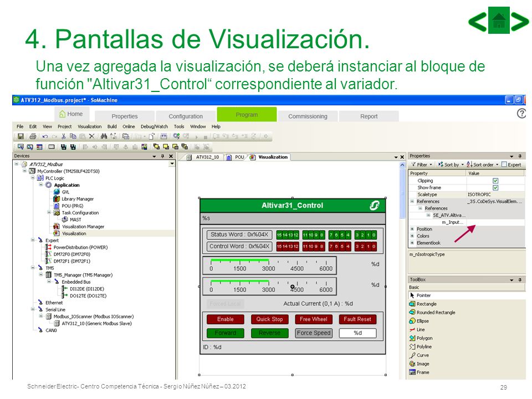This screenshot has width=532, height=399.
Task: Click the green home navigation icon on slide
Action: 499,21
